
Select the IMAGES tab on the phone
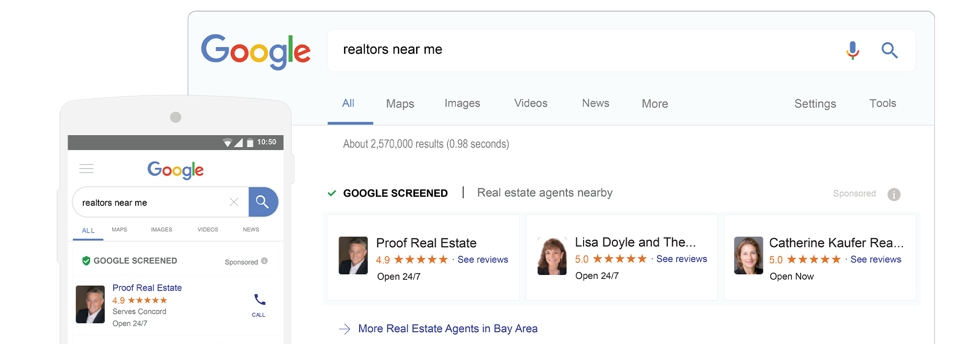pyautogui.click(x=161, y=229)
